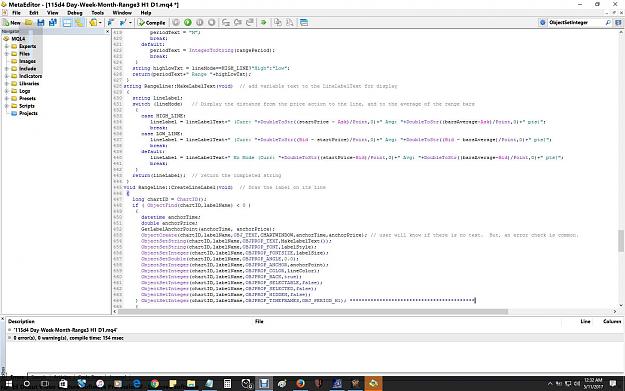Open the dropdown arrow after the bookmark icons
Screen dimensions: 625x391
[130, 23]
